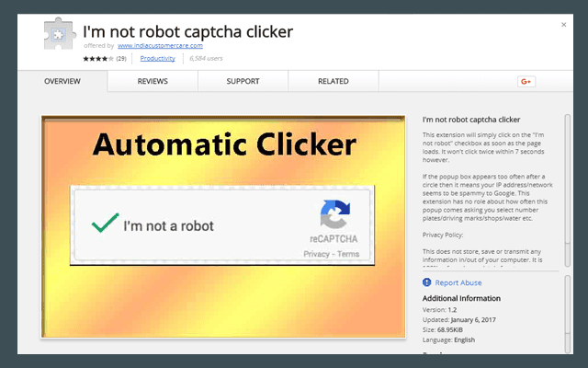Click the reCAPTCHA logo in the screenshot
Image resolution: width=588 pixels, height=368 pixels.
(336, 216)
